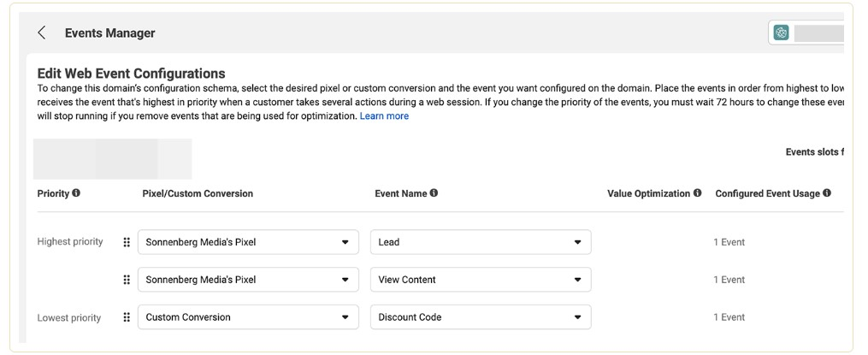Click the drag handle for Discount Code row

click(x=127, y=317)
